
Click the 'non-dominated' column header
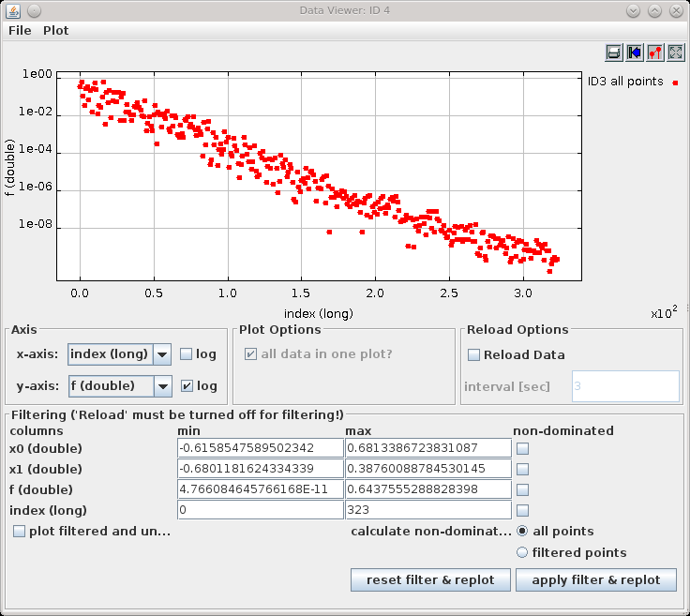[563, 430]
